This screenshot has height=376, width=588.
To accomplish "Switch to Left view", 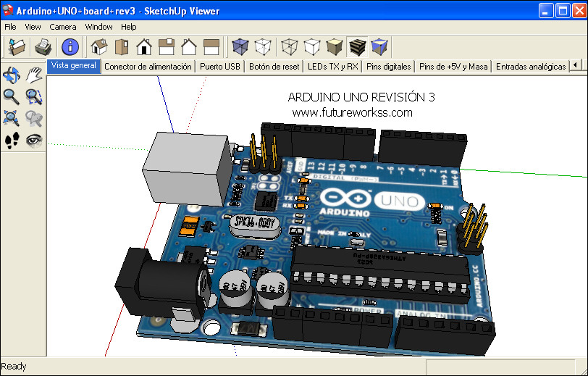I will click(x=211, y=47).
